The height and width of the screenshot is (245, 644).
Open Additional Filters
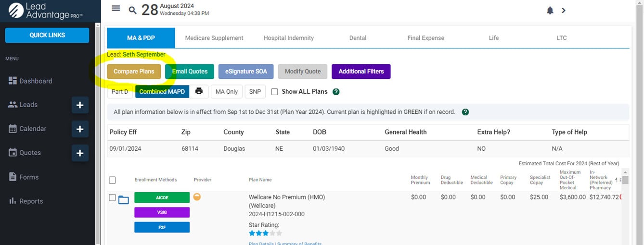coord(361,71)
